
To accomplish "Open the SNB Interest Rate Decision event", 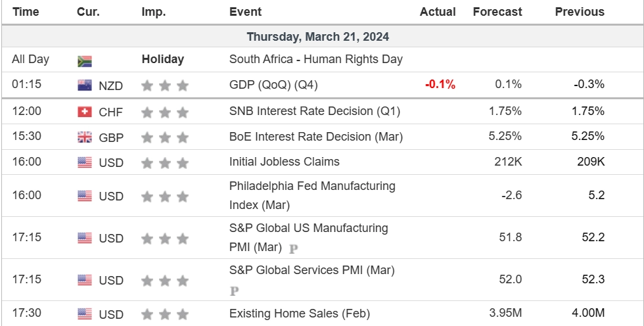I will pyautogui.click(x=314, y=111).
